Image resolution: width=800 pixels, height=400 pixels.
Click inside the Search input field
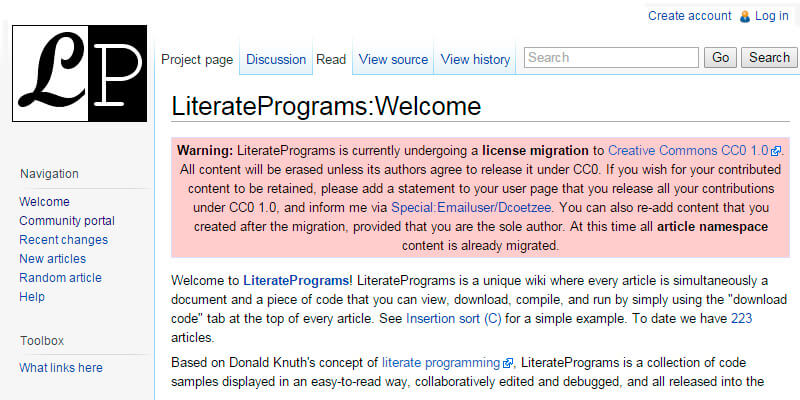(x=611, y=58)
